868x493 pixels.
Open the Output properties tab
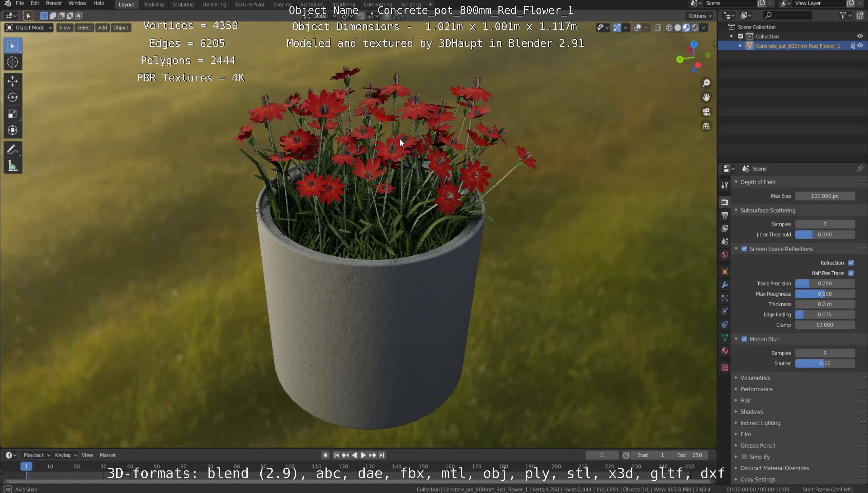(724, 215)
